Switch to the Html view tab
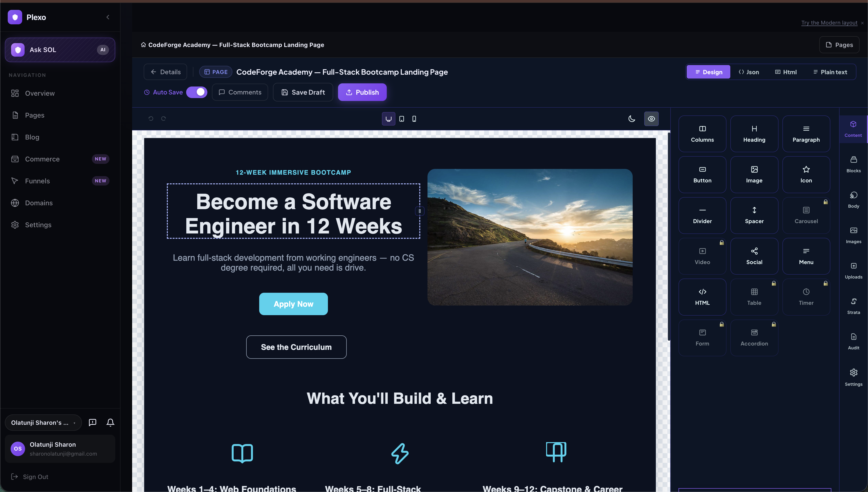Viewport: 868px width, 492px height. click(x=786, y=72)
